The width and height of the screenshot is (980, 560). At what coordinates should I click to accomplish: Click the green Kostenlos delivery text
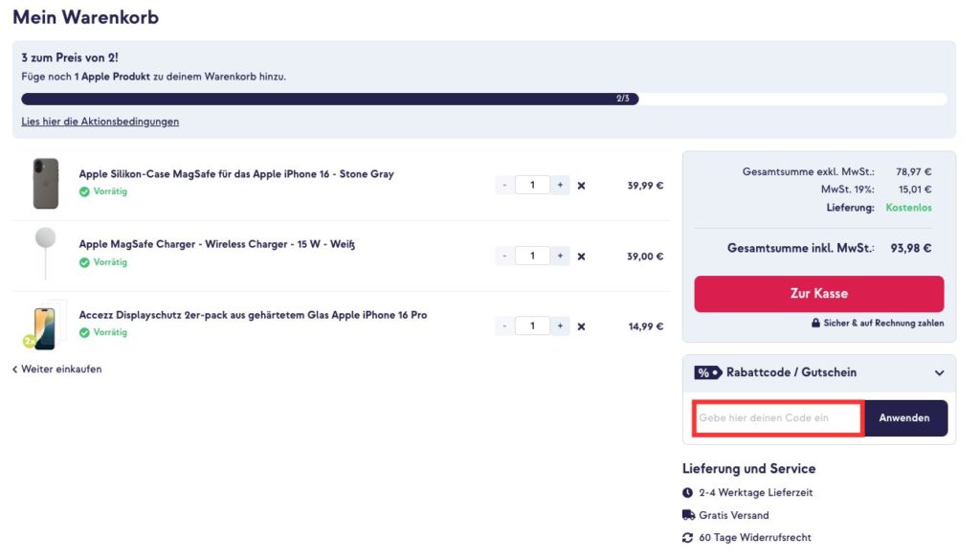click(x=909, y=208)
